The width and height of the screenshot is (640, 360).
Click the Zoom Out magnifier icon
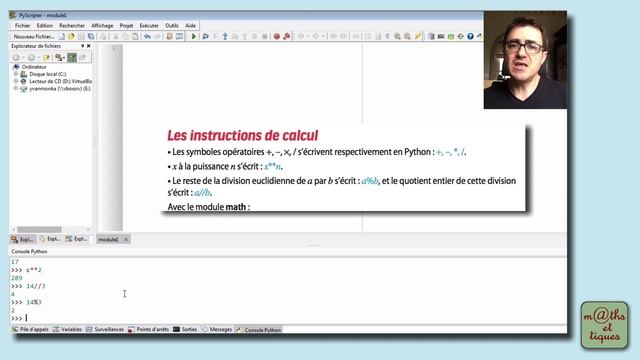click(x=407, y=36)
